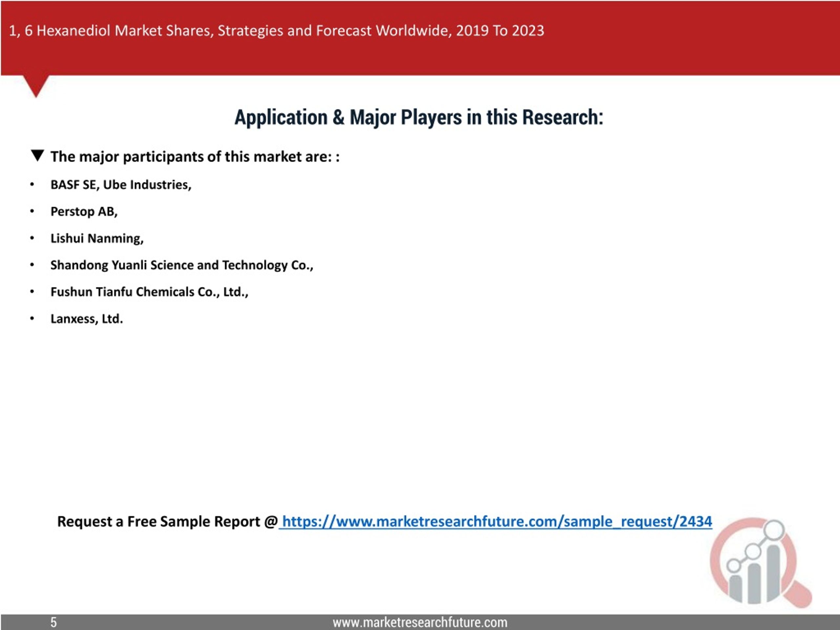Click the black triangle before major participants
Screen dimensions: 840x630
tap(38, 156)
